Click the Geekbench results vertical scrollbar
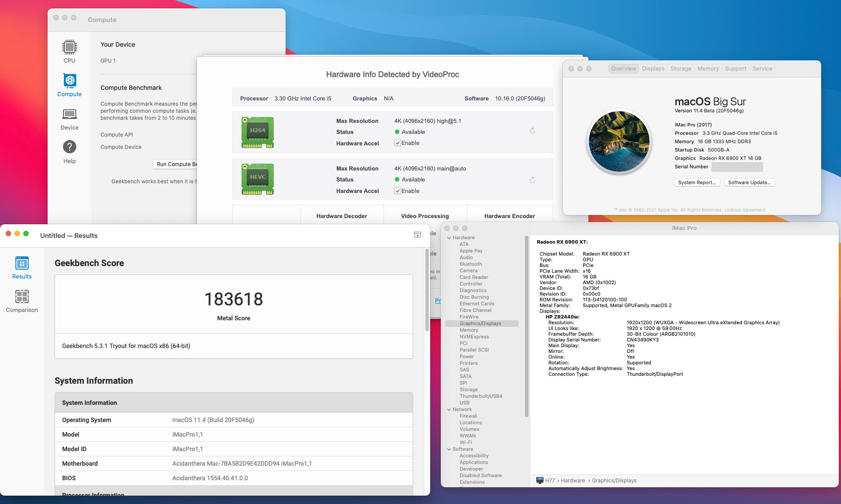The width and height of the screenshot is (841, 504). pyautogui.click(x=427, y=290)
